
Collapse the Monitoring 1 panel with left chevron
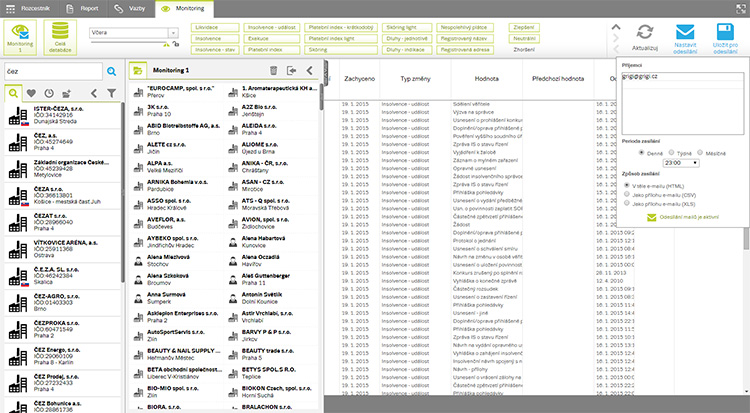coord(309,70)
